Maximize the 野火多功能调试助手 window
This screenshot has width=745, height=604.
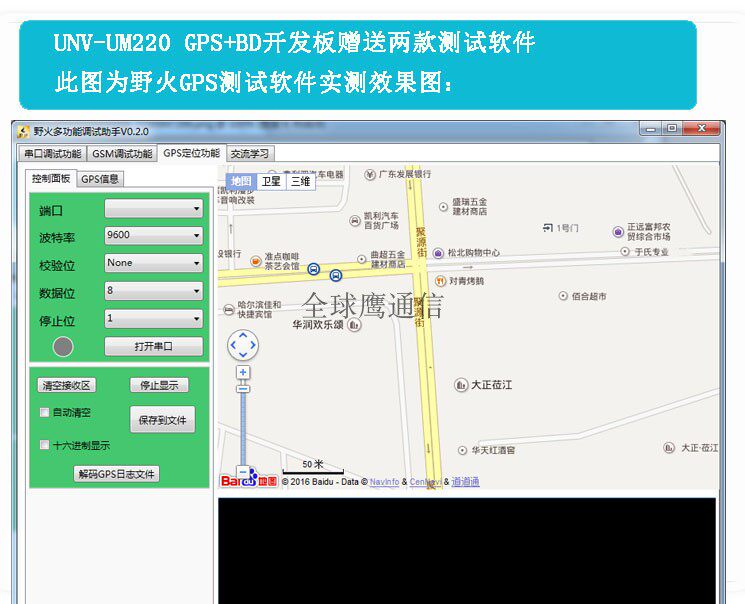[672, 128]
